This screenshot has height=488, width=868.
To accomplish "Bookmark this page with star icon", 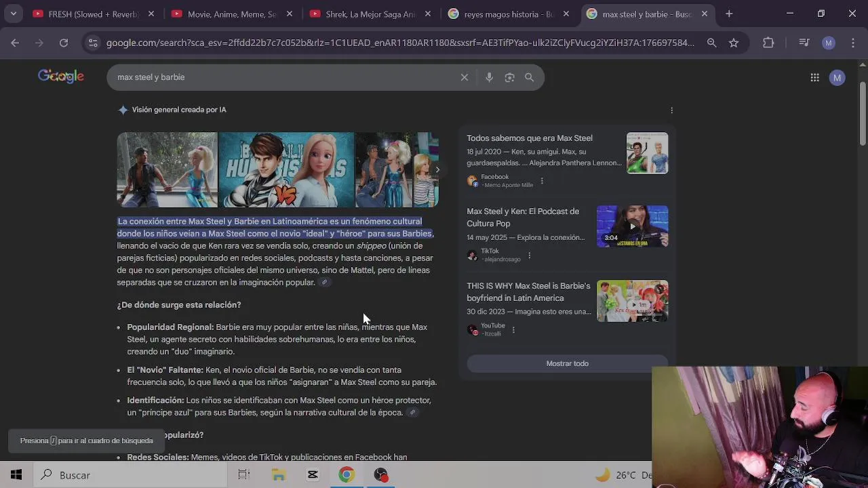I will coord(734,43).
